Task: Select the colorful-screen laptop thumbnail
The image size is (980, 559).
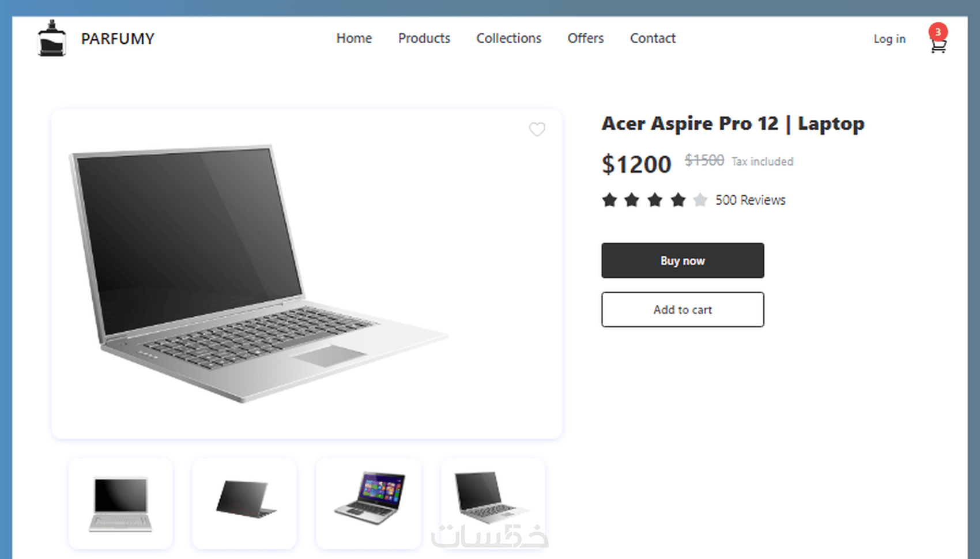Action: point(369,504)
